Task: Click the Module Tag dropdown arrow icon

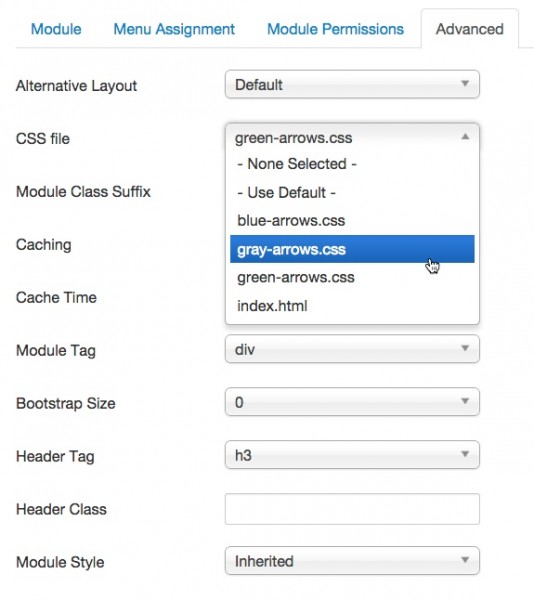Action: 465,348
